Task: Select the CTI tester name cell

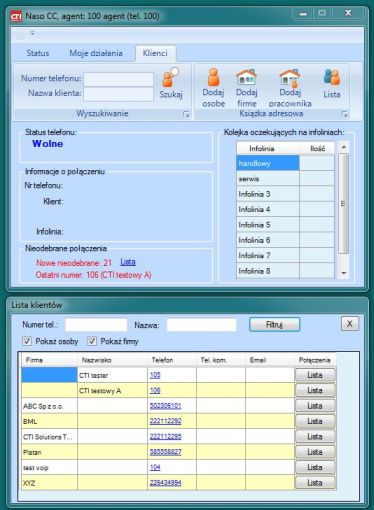Action: 112,375
